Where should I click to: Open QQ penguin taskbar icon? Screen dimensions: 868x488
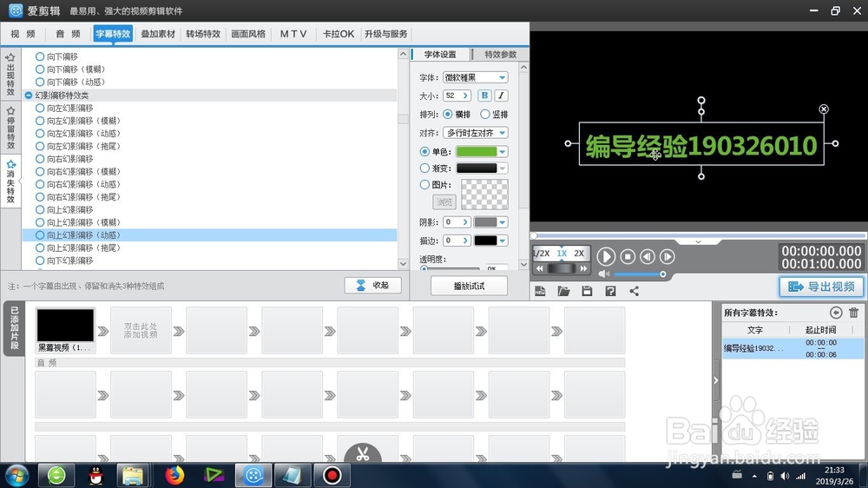pyautogui.click(x=95, y=475)
